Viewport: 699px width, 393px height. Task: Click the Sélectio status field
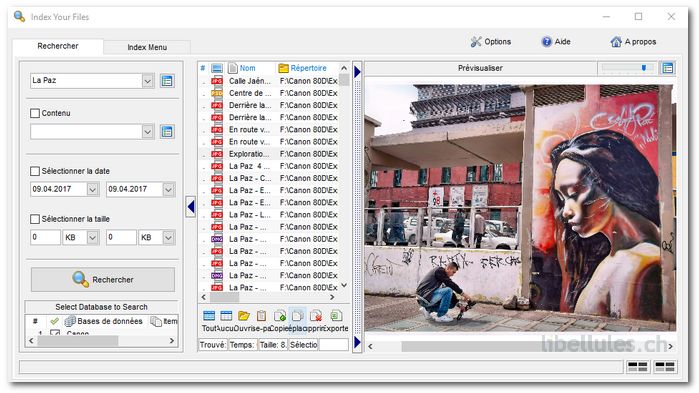tap(304, 345)
